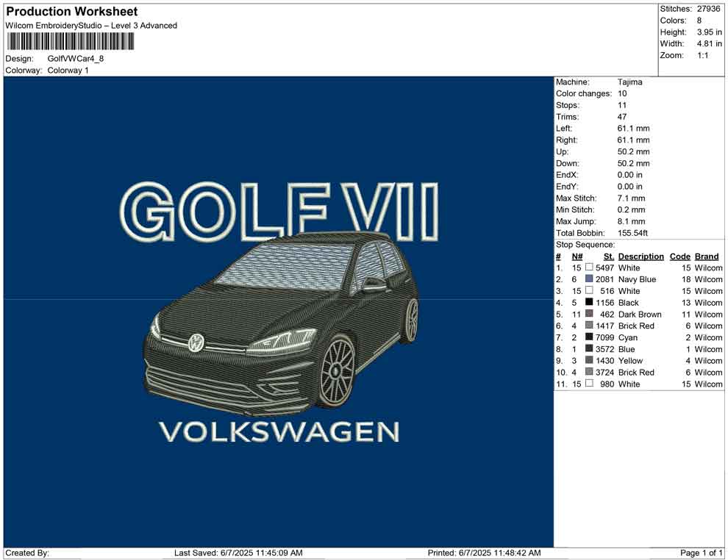This screenshot has width=728, height=560.
Task: Click the 7099 stitch count
Action: point(605,337)
